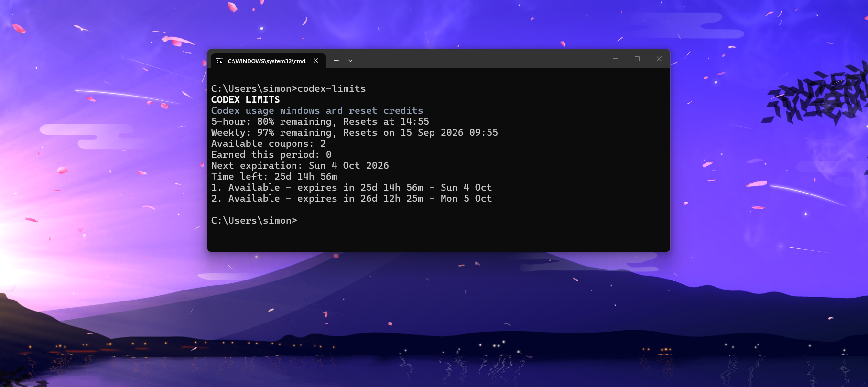868x387 pixels.
Task: Maximize the terminal window
Action: click(637, 59)
